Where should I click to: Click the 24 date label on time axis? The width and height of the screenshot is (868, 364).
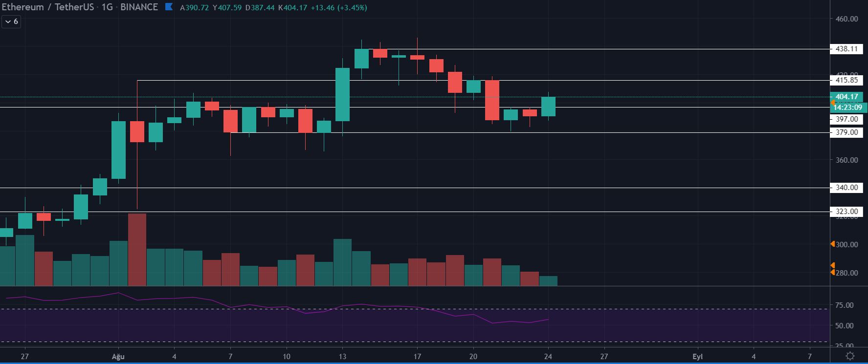click(548, 357)
